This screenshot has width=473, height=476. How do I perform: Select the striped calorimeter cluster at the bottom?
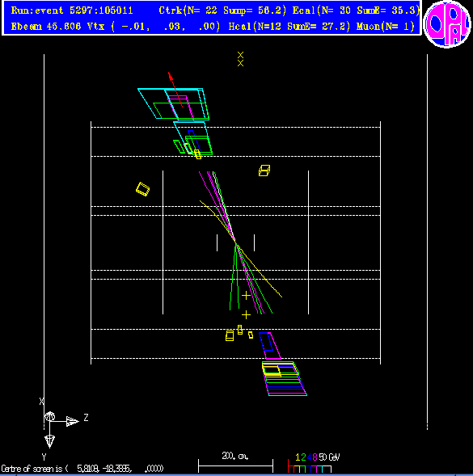click(x=284, y=378)
